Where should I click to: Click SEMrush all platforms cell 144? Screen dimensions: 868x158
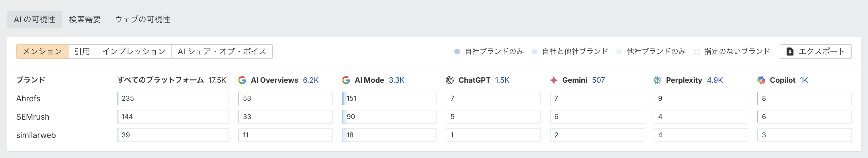pos(173,117)
